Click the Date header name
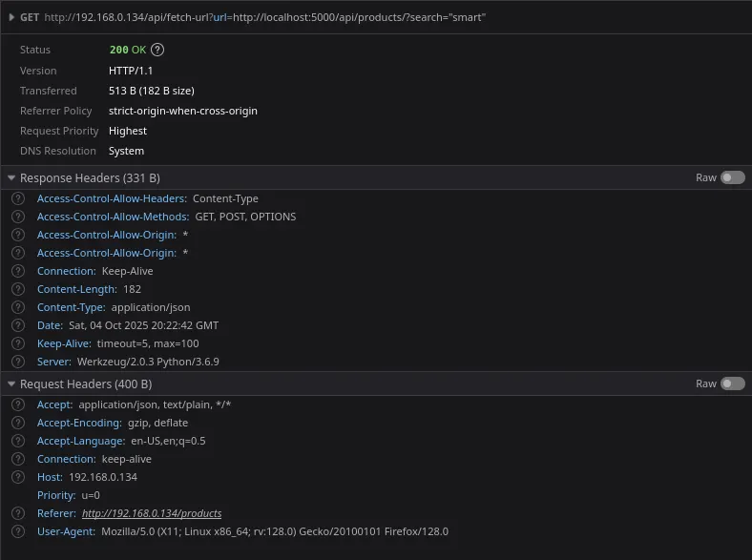This screenshot has height=560, width=752. [49, 325]
